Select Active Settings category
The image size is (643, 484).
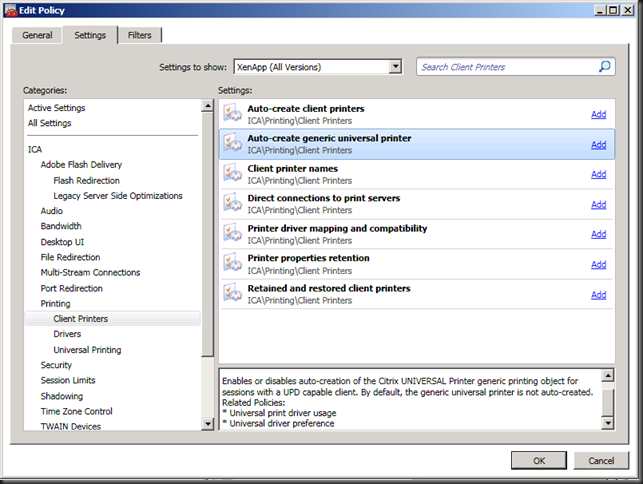57,108
